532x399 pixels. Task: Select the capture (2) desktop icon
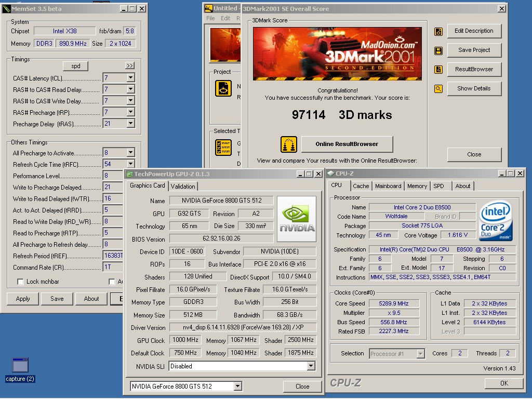pos(20,370)
